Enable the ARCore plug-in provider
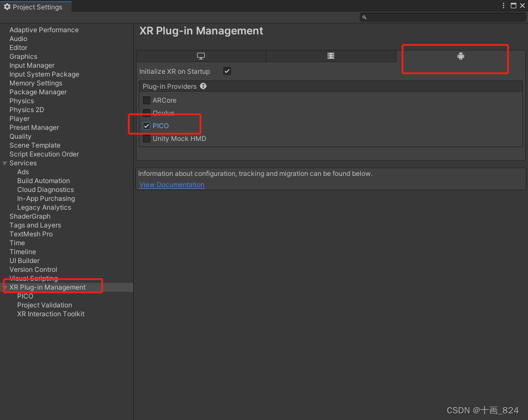This screenshot has width=528, height=420. (x=147, y=100)
